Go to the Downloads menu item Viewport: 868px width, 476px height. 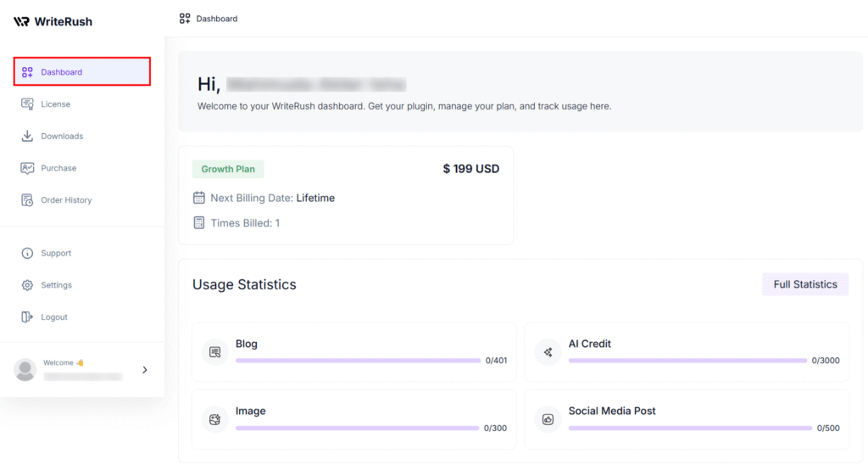click(x=82, y=136)
